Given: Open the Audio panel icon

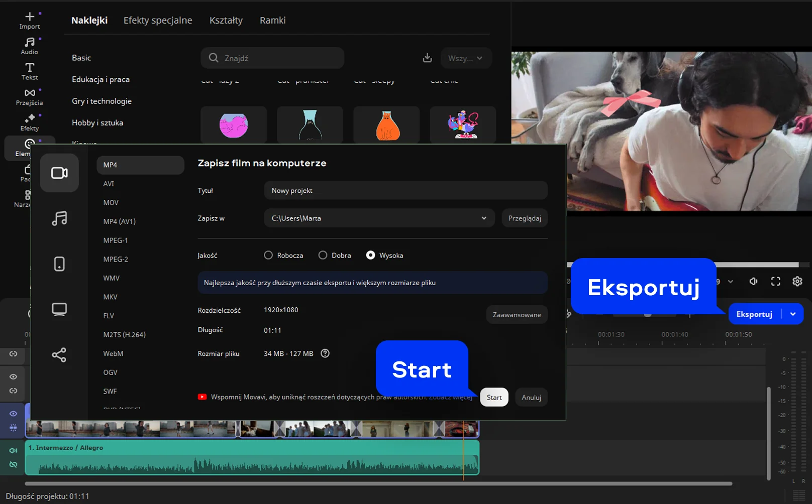Looking at the screenshot, I should [x=30, y=46].
